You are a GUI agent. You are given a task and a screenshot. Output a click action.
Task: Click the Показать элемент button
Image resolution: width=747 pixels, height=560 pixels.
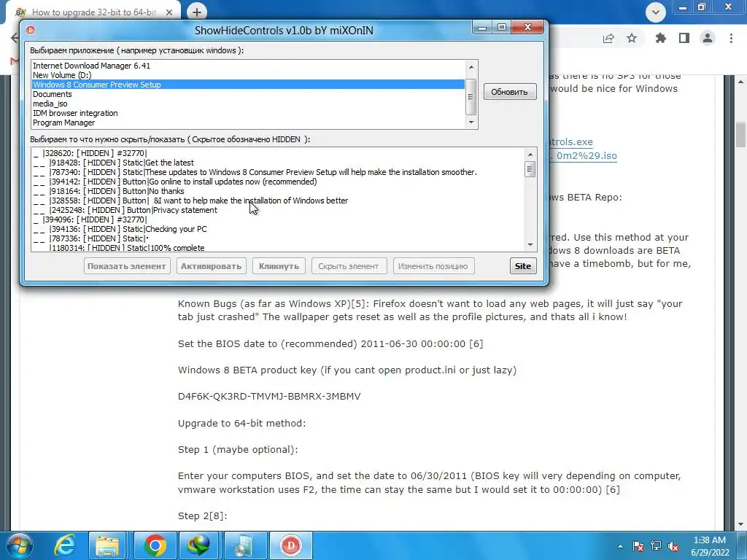point(126,266)
